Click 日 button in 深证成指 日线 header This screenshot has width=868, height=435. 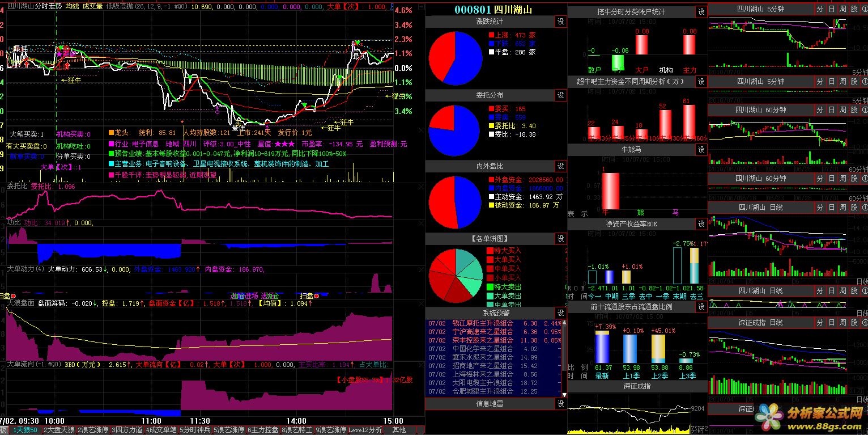832,322
